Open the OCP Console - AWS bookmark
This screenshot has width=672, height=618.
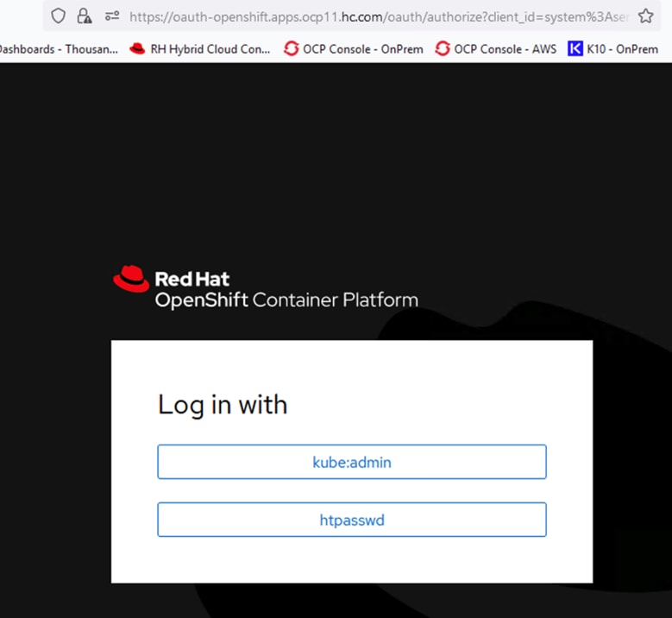pos(496,49)
